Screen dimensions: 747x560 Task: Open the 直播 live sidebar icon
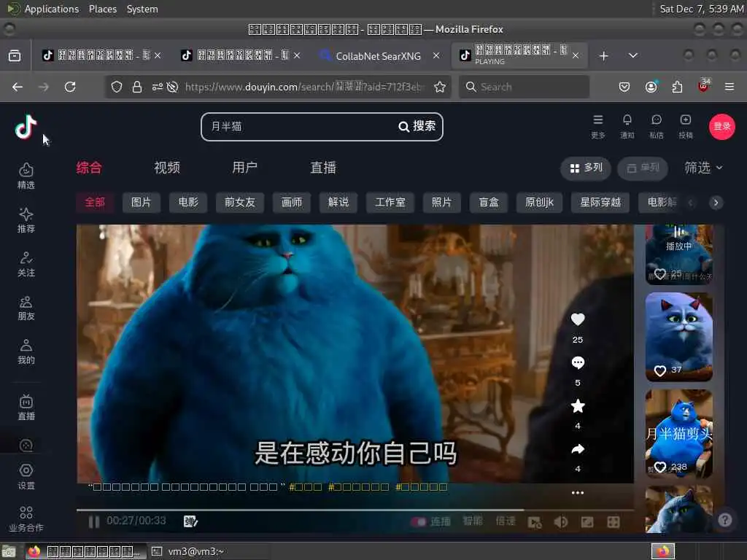26,408
